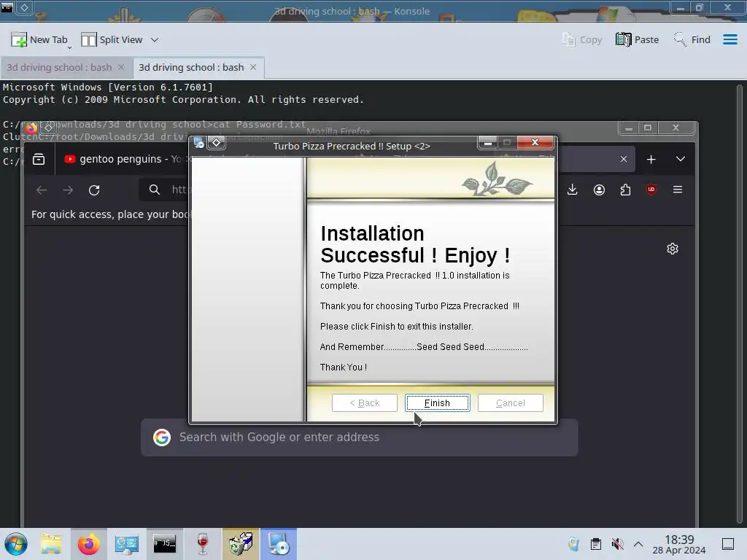Click the Firefox View icon
This screenshot has width=747, height=560.
[x=39, y=159]
